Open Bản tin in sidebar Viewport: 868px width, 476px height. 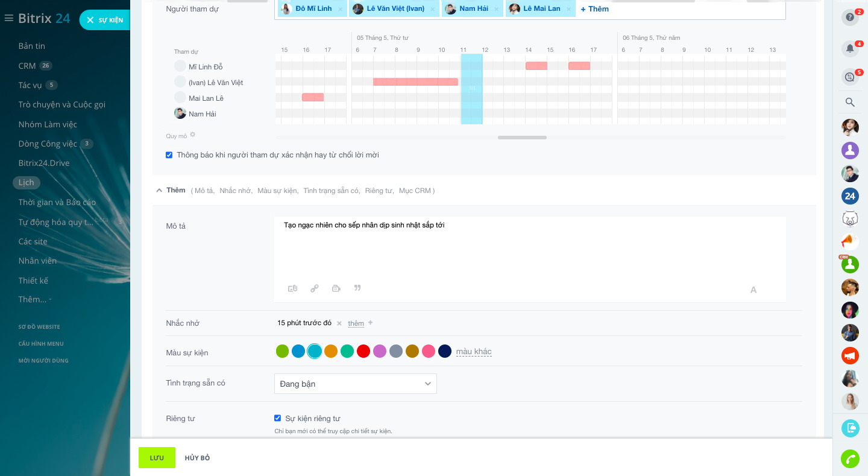(x=32, y=46)
